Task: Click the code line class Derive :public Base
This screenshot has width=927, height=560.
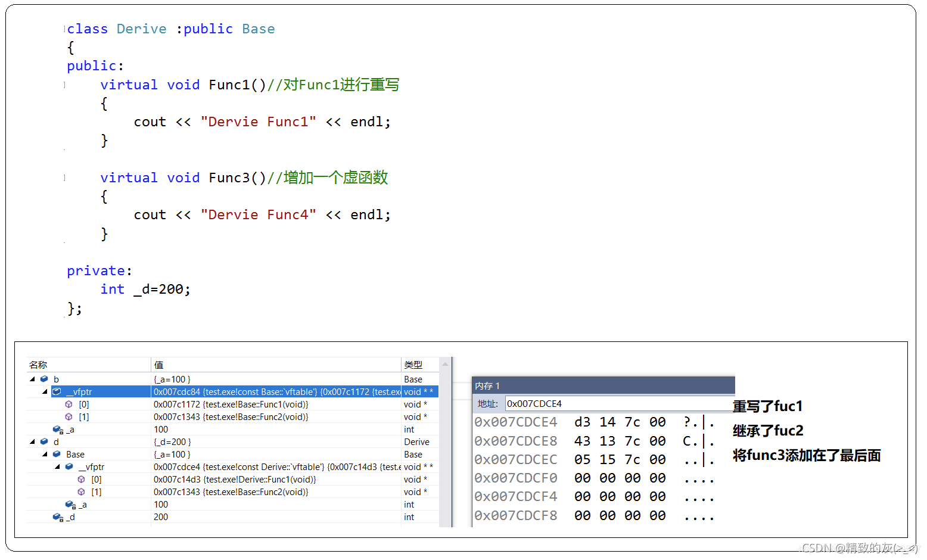Action: [171, 29]
